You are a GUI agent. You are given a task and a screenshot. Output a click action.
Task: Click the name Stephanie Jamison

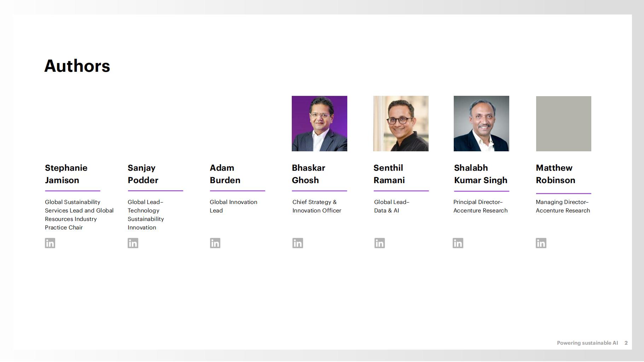pyautogui.click(x=66, y=174)
